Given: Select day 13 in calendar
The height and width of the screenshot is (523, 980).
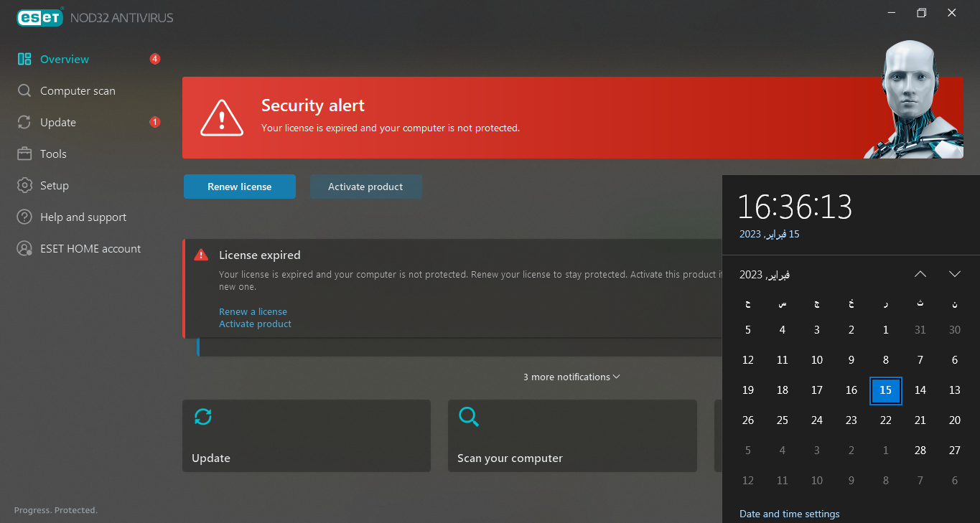Looking at the screenshot, I should click(x=955, y=390).
